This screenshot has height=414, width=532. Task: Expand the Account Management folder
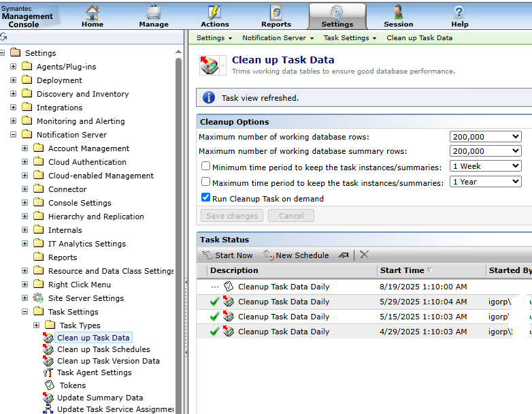[x=24, y=148]
